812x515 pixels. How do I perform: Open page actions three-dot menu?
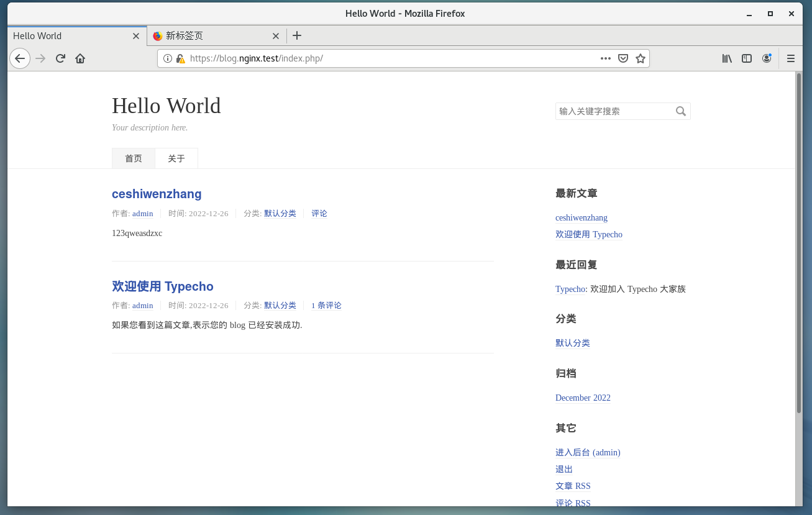(606, 58)
